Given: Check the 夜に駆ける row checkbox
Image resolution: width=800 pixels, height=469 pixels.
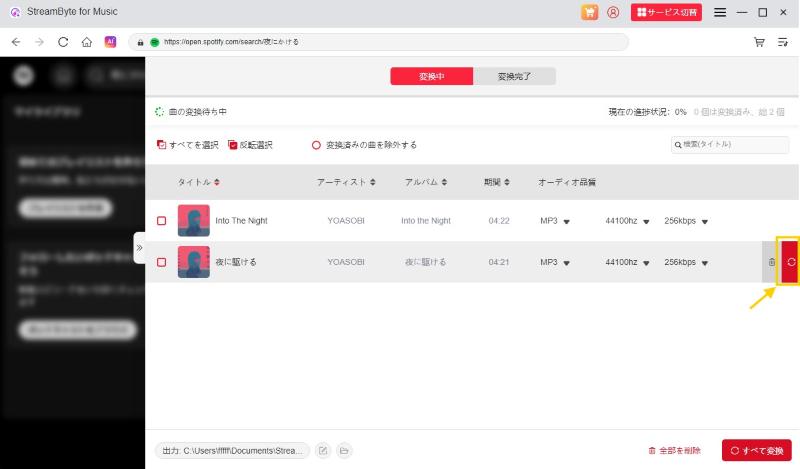Looking at the screenshot, I should [162, 262].
